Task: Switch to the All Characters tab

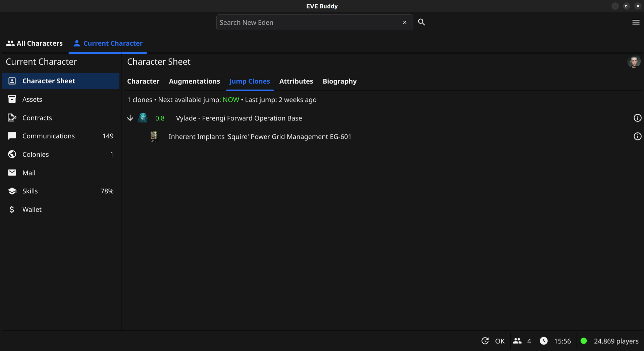Action: pos(35,43)
